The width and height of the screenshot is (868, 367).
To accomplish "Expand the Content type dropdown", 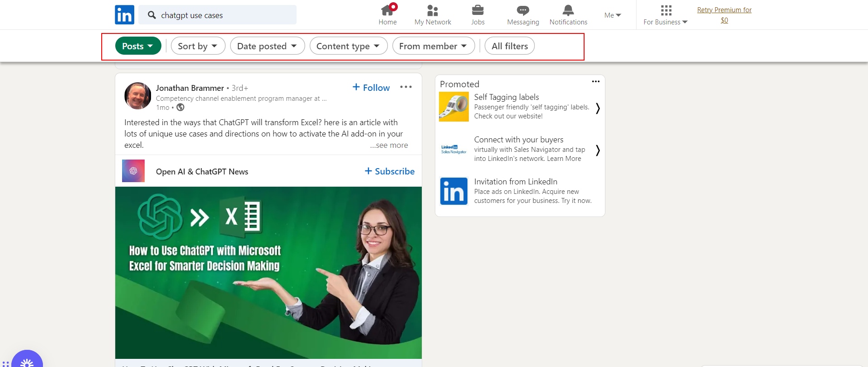I will click(x=349, y=46).
